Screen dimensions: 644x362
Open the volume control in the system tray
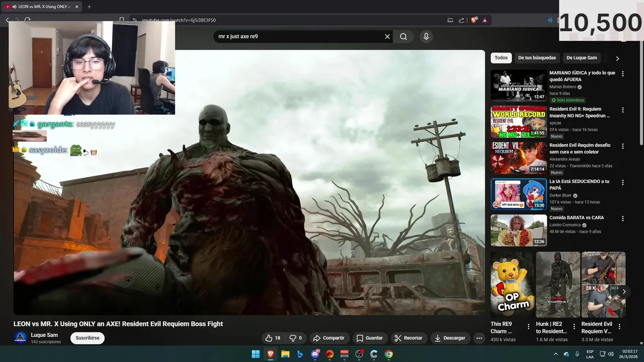[x=611, y=354]
